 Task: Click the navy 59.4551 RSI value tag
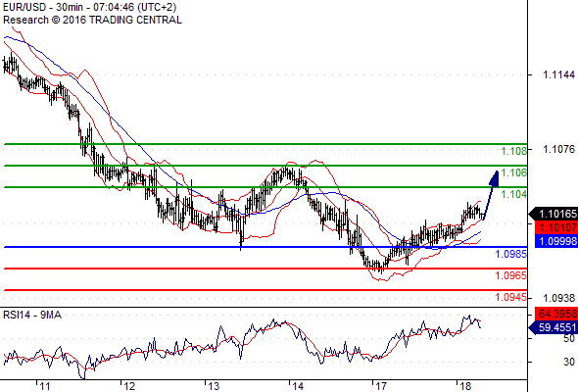pyautogui.click(x=554, y=327)
